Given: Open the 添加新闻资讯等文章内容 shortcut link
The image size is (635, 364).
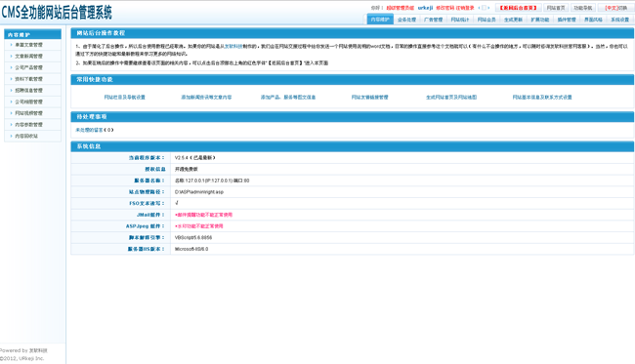Looking at the screenshot, I should click(206, 97).
